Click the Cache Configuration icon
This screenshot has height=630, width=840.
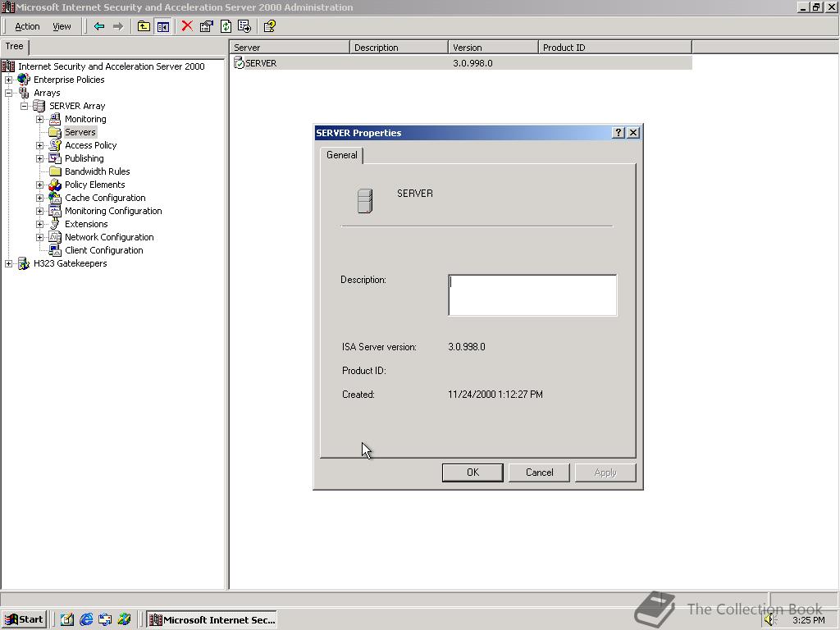pyautogui.click(x=55, y=198)
